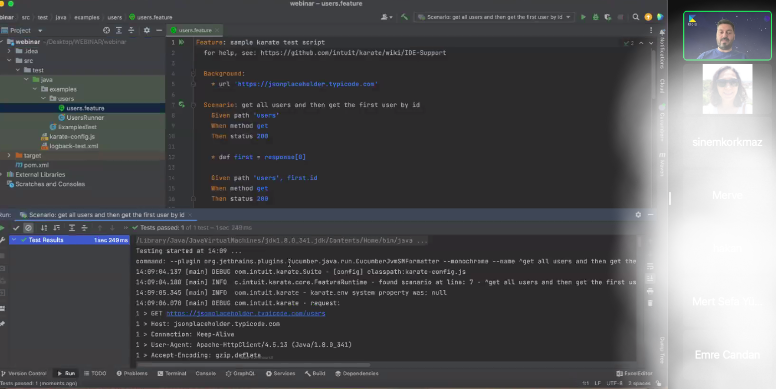
Task: Hide the Run tool window
Action: coord(650,215)
